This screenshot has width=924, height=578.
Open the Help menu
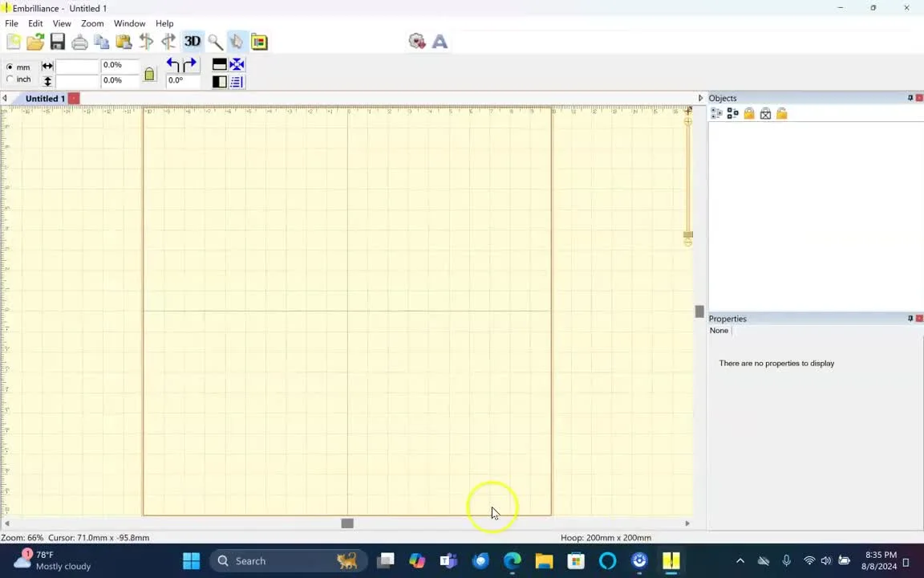tap(164, 23)
